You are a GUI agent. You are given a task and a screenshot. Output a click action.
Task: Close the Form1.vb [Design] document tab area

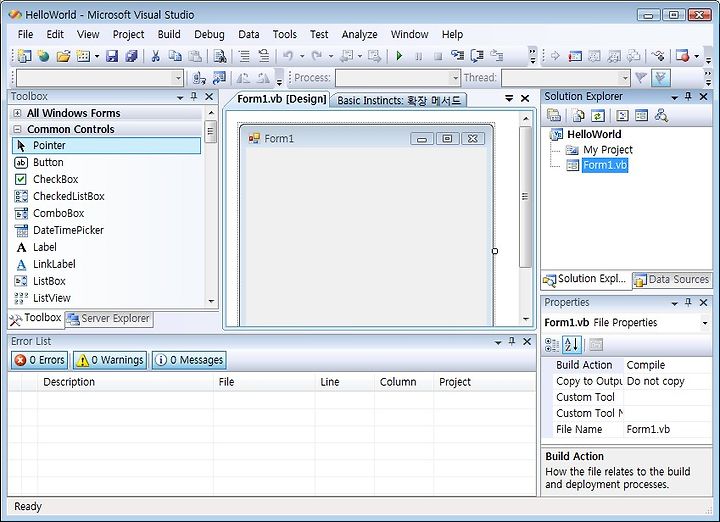coord(525,98)
